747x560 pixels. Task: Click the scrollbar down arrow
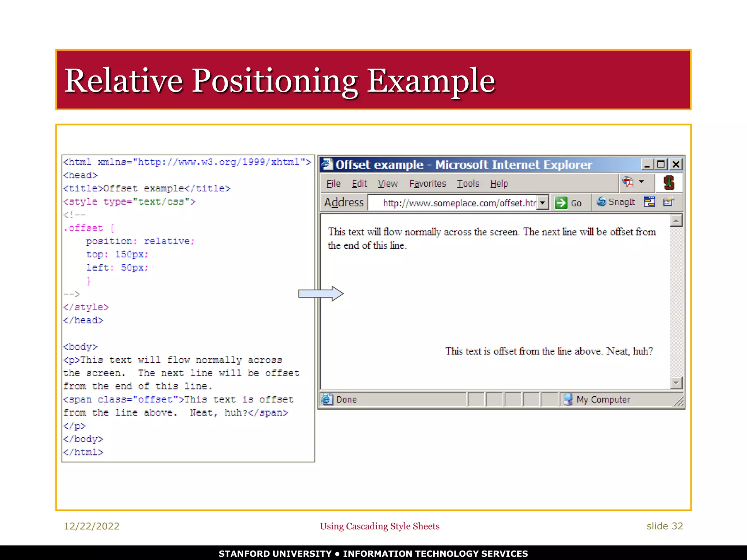point(676,382)
